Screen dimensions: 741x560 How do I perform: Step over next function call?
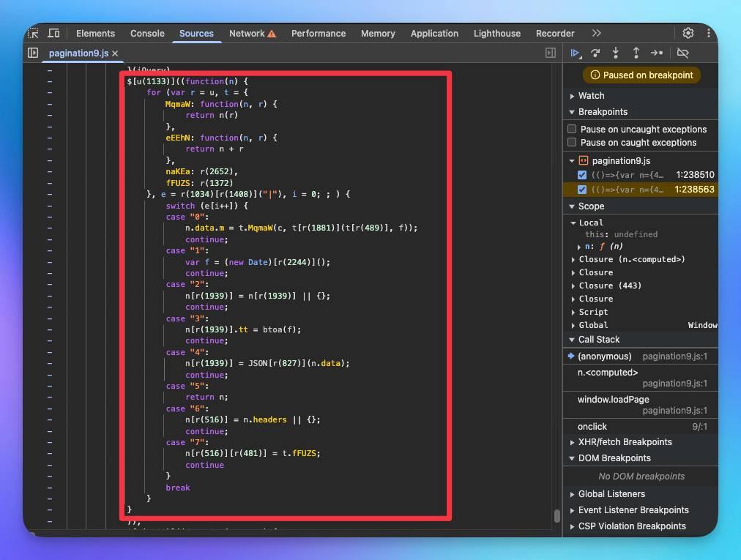[595, 53]
